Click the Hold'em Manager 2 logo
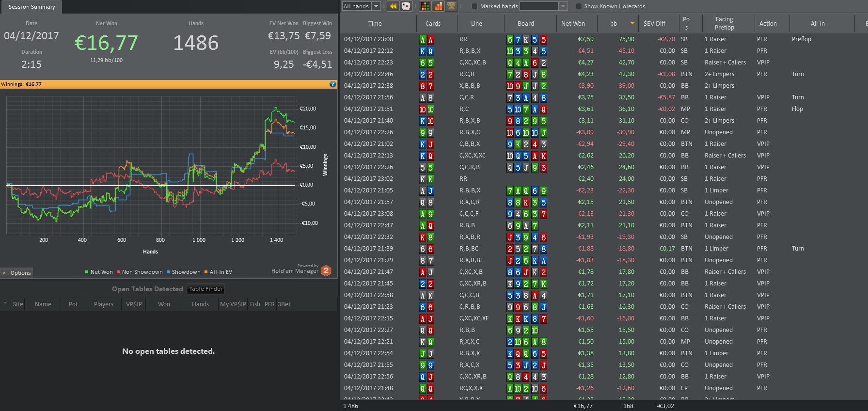The height and width of the screenshot is (411, 868). (326, 270)
